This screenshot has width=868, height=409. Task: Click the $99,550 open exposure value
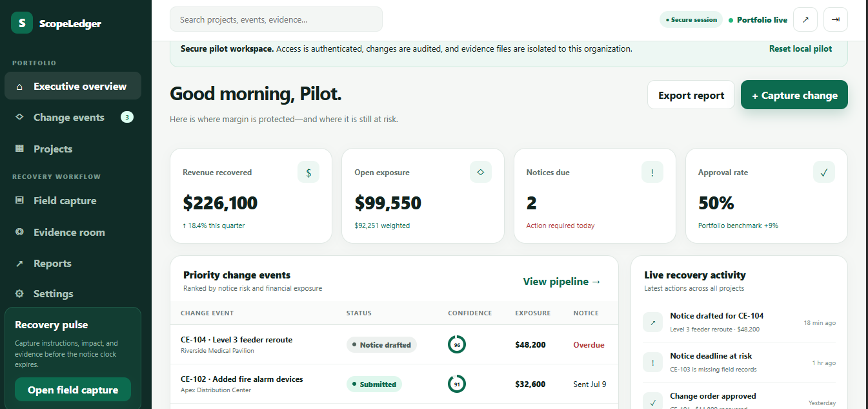point(388,203)
